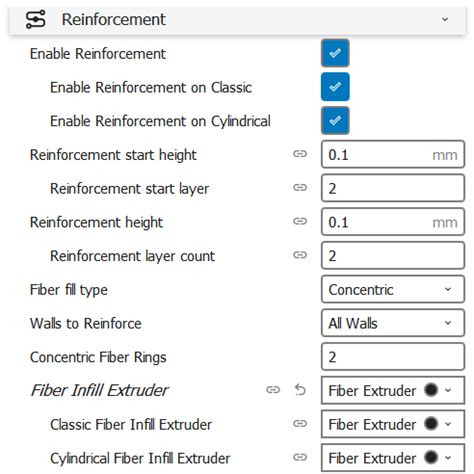
Task: Click link icon beside Reinforcement height
Action: coord(300,221)
